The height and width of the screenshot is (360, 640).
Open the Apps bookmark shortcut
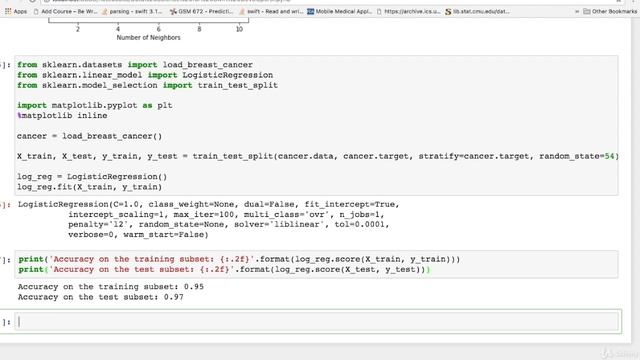[x=16, y=11]
